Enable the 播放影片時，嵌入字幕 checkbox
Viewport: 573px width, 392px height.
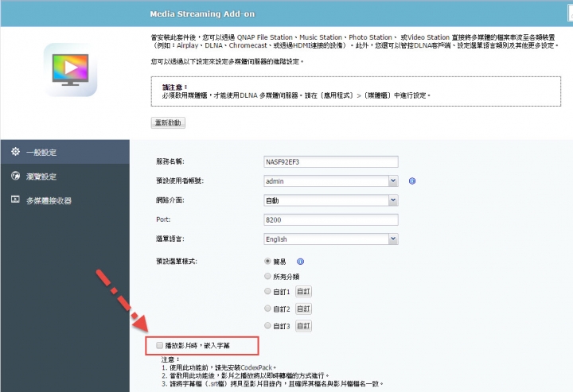159,345
